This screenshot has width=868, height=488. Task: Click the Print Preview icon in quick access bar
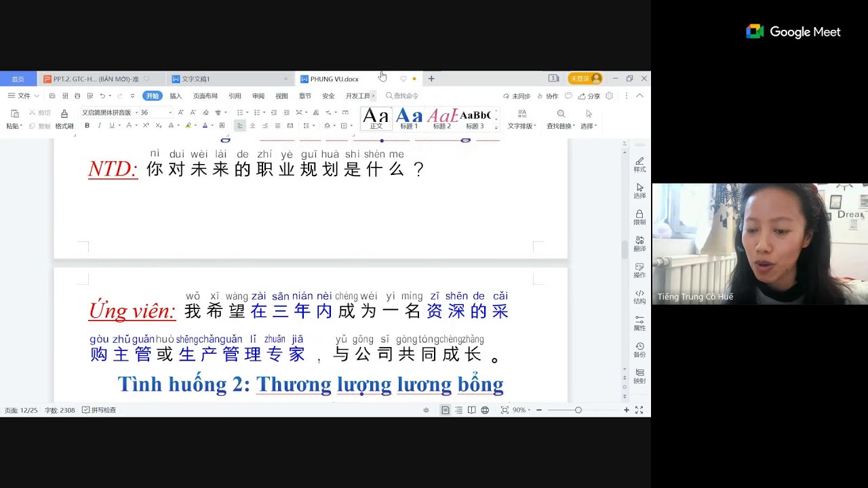(89, 96)
